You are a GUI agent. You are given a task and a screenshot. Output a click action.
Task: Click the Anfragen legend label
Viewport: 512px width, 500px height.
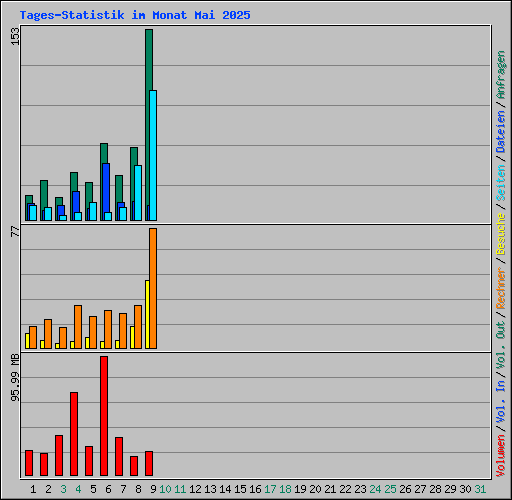(501, 74)
